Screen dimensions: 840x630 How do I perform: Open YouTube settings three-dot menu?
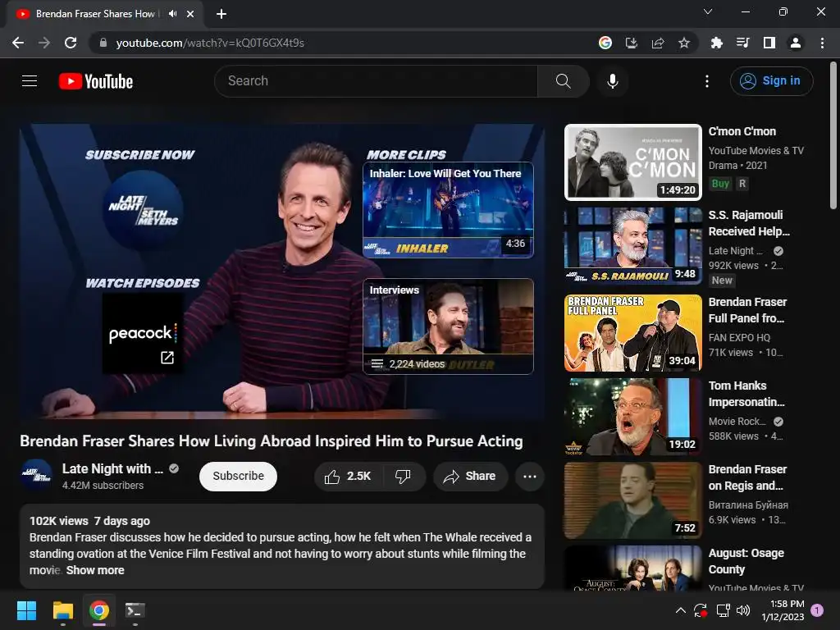707,81
